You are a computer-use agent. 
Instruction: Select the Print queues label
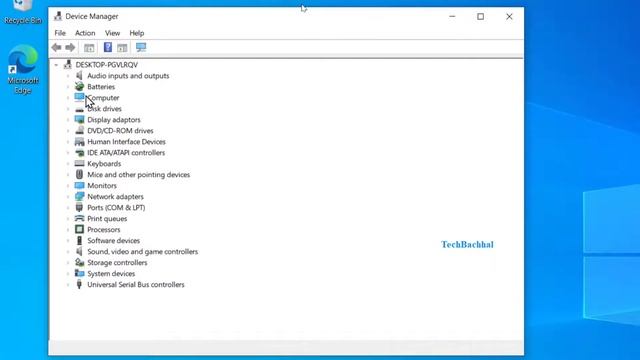point(107,219)
